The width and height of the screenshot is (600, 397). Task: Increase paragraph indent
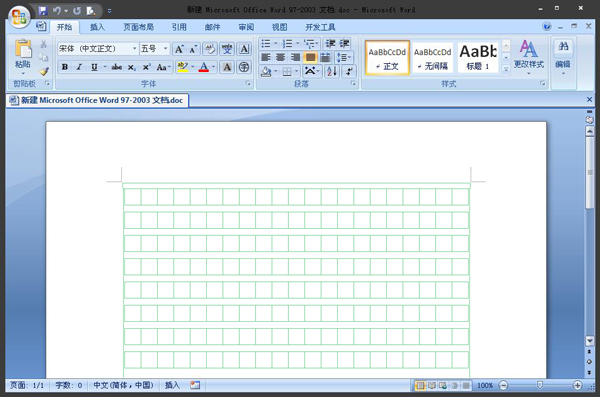344,43
